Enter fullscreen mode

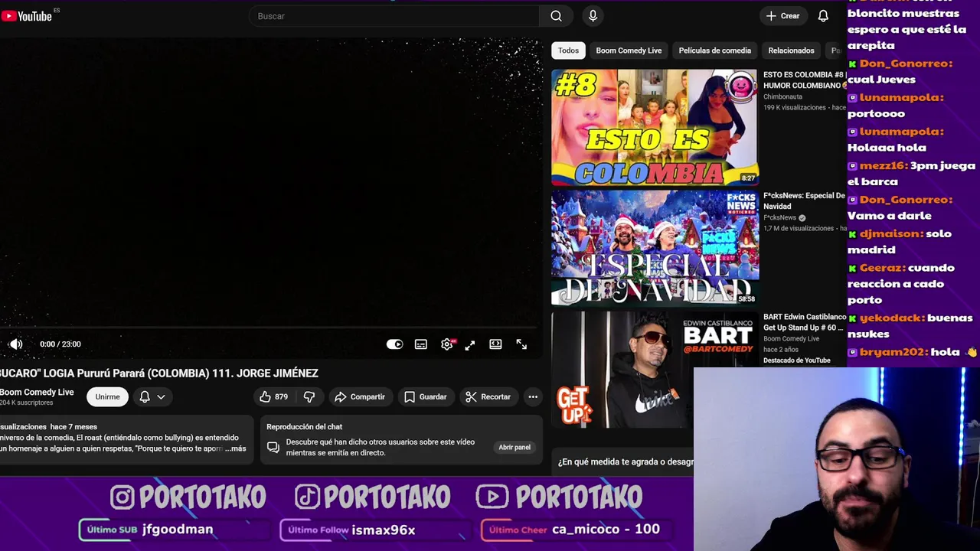point(521,344)
